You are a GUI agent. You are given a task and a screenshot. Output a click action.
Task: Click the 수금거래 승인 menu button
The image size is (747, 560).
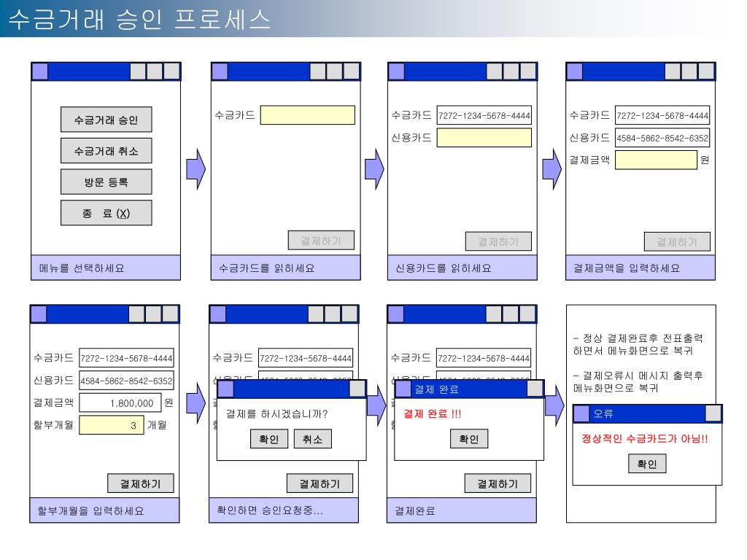(x=107, y=120)
